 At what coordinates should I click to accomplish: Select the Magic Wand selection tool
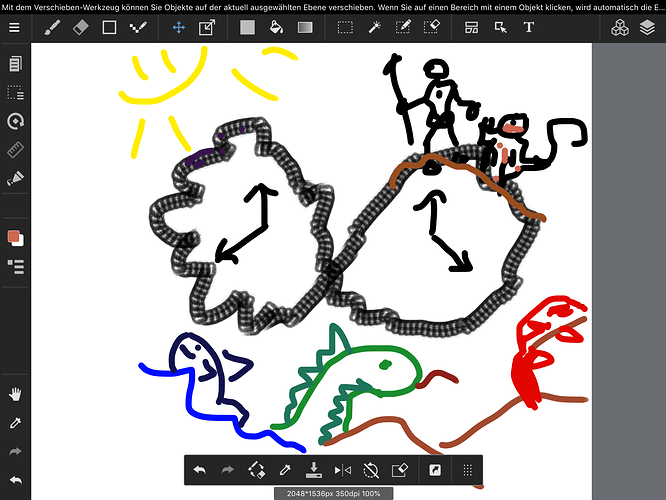374,27
